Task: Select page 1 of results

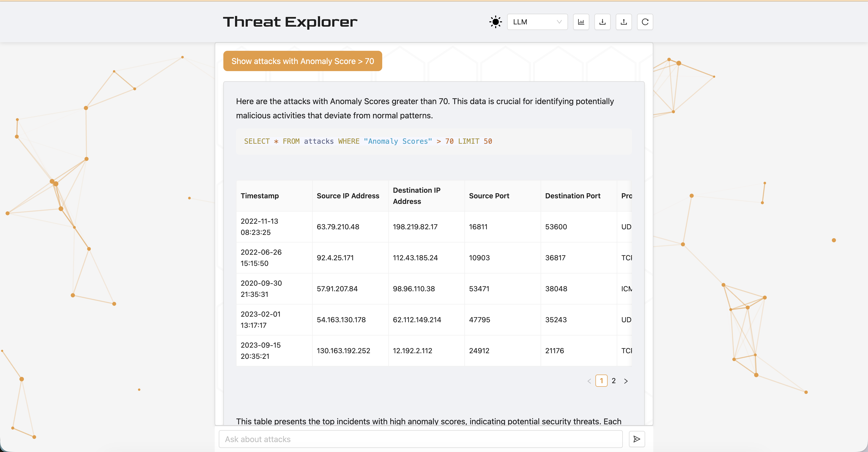Action: [x=602, y=381]
